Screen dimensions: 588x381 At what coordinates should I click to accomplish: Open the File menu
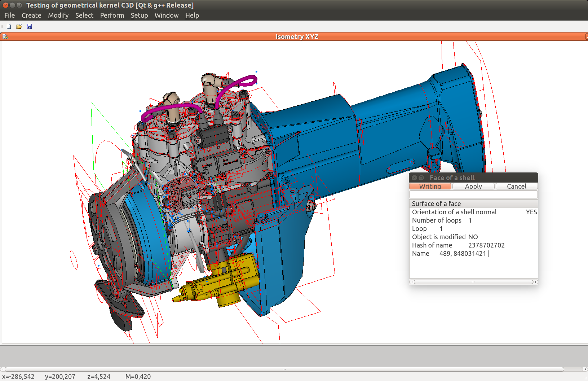pos(9,16)
